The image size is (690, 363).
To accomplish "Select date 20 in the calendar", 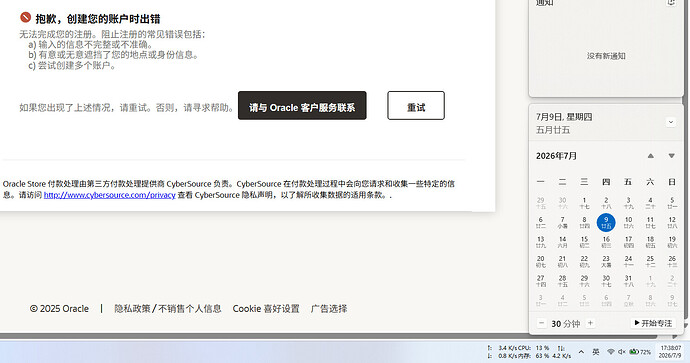I will (541, 261).
